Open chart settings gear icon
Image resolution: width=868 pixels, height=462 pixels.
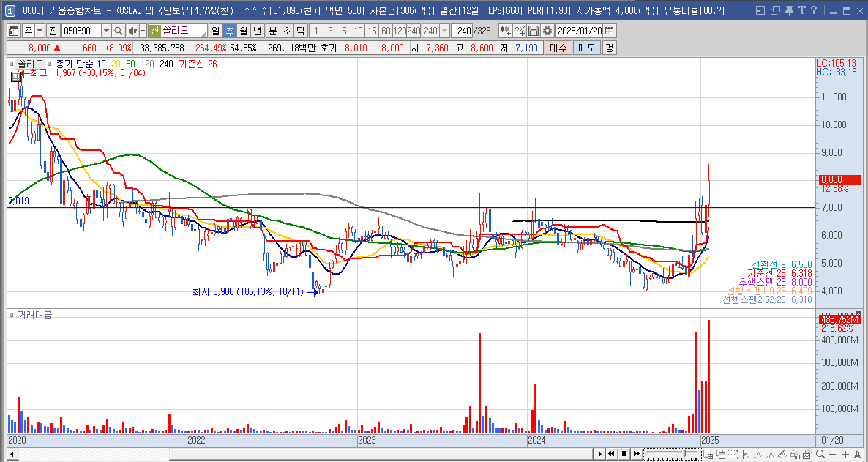pos(547,31)
